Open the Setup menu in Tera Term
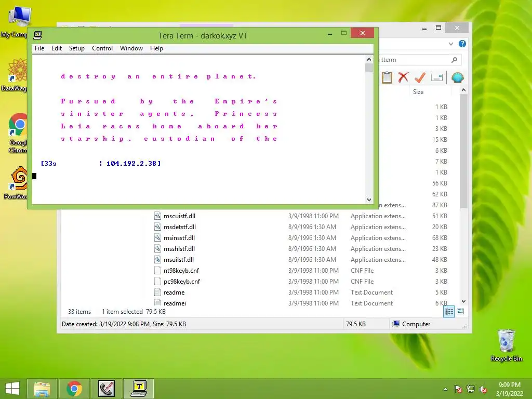Image resolution: width=532 pixels, height=399 pixels. (77, 48)
